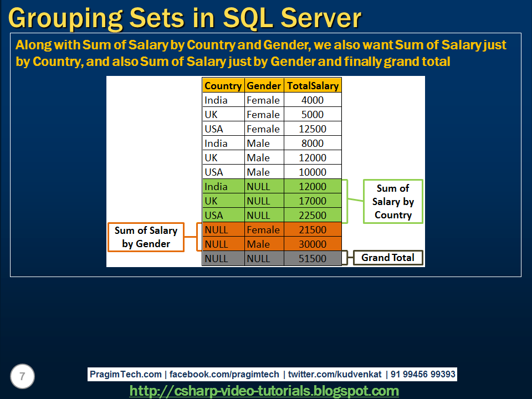Click the Grand Total callout box

(388, 257)
